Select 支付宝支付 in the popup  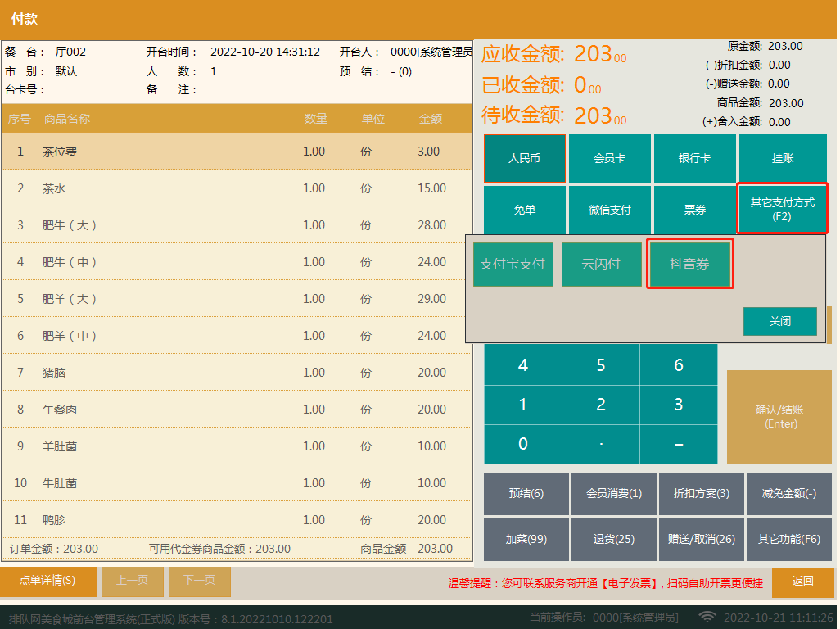[x=513, y=265]
